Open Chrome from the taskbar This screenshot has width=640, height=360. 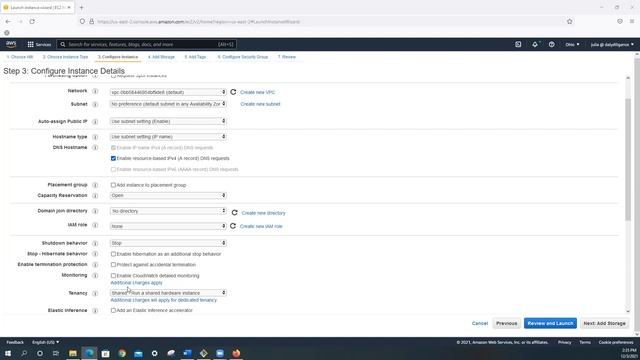(x=122, y=353)
